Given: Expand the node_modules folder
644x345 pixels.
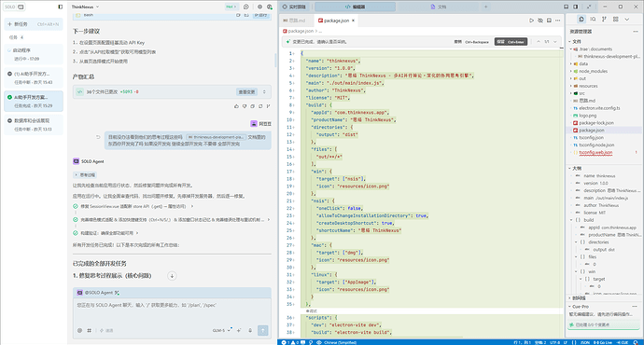Looking at the screenshot, I should point(593,72).
